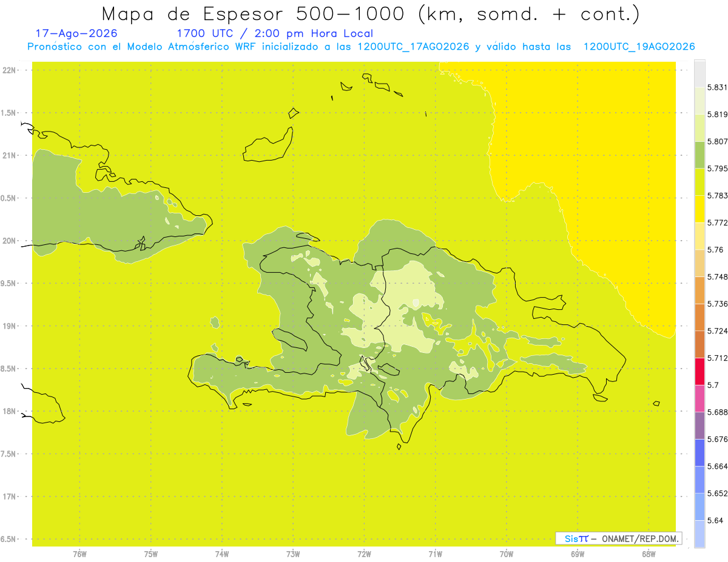Click the legend value "5.724"
728x562 pixels.
(717, 331)
